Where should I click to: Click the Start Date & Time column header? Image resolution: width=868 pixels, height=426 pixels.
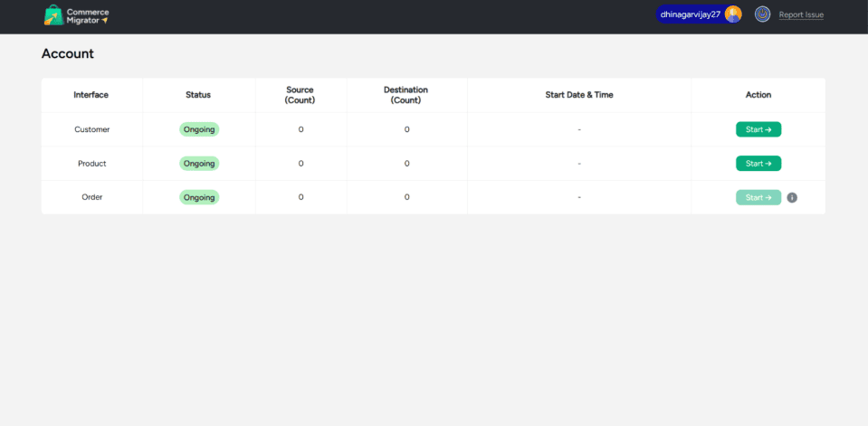coord(578,95)
